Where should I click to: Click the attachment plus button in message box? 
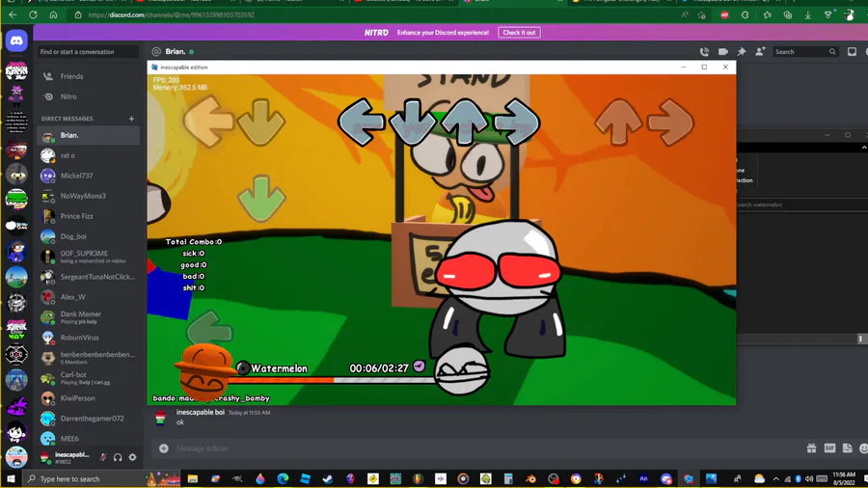tap(164, 448)
